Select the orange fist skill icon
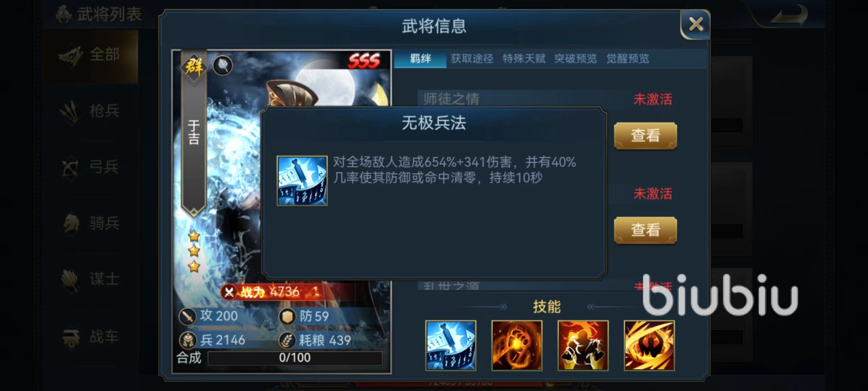 tap(517, 346)
